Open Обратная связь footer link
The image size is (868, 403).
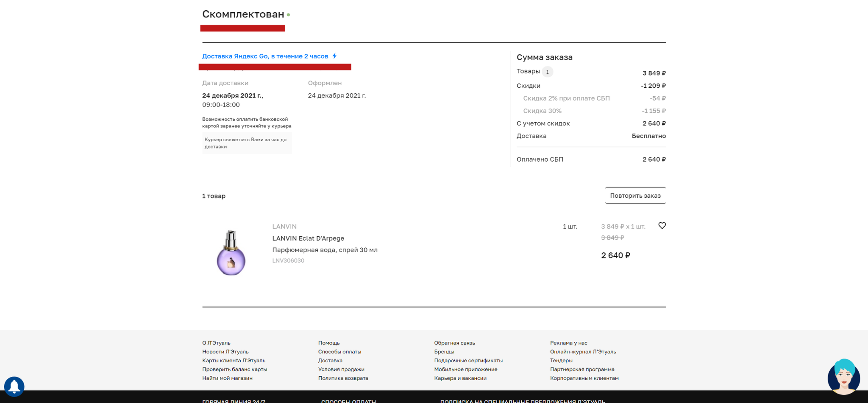pos(454,343)
